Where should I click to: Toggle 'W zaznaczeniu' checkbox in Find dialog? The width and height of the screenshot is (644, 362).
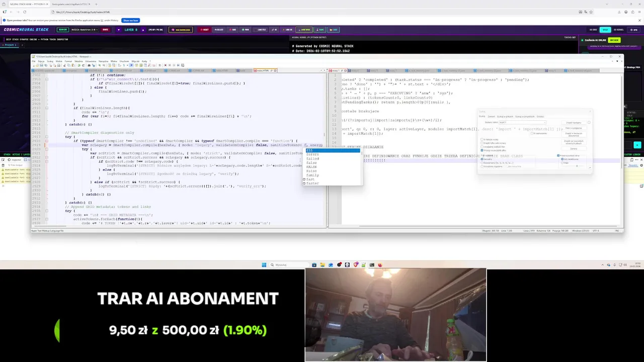tap(532, 133)
